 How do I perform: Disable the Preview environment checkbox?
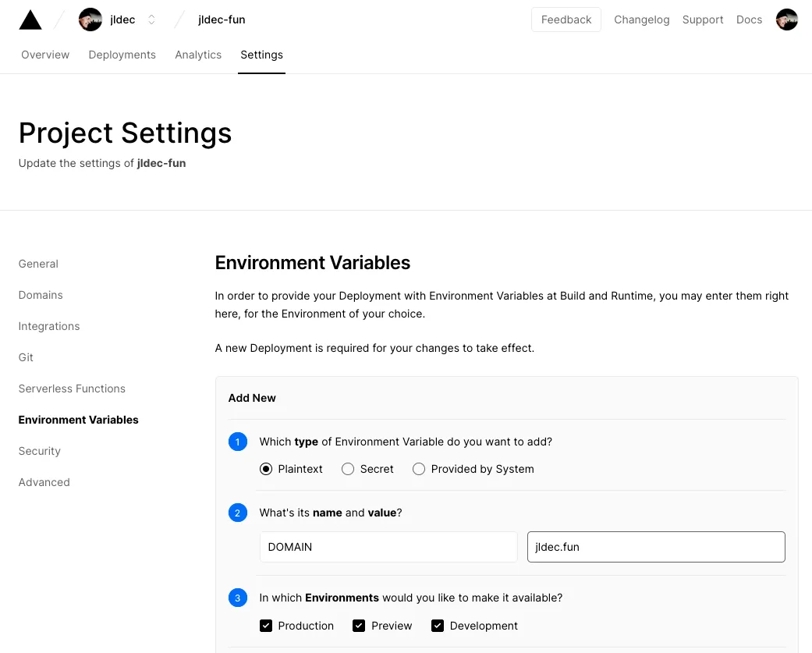tap(359, 625)
